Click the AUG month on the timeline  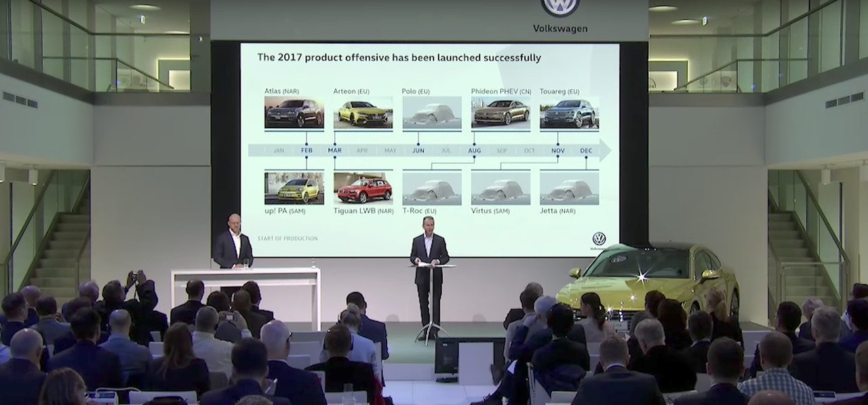coord(474,151)
